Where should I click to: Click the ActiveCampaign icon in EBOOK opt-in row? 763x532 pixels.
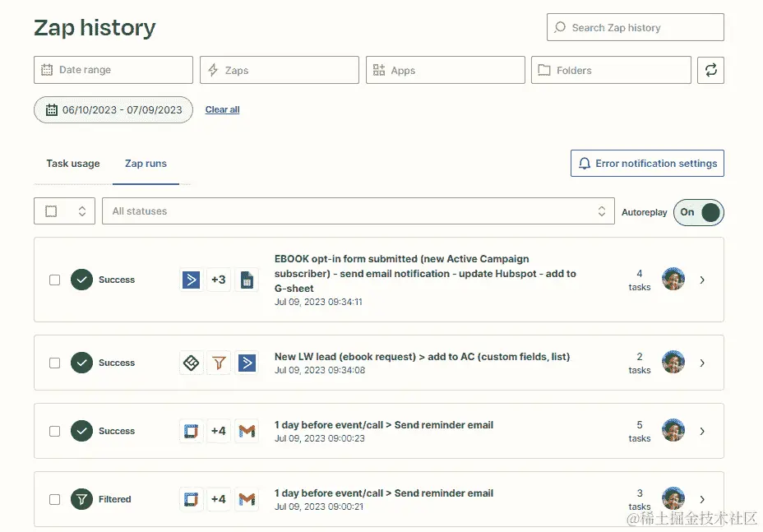point(192,280)
